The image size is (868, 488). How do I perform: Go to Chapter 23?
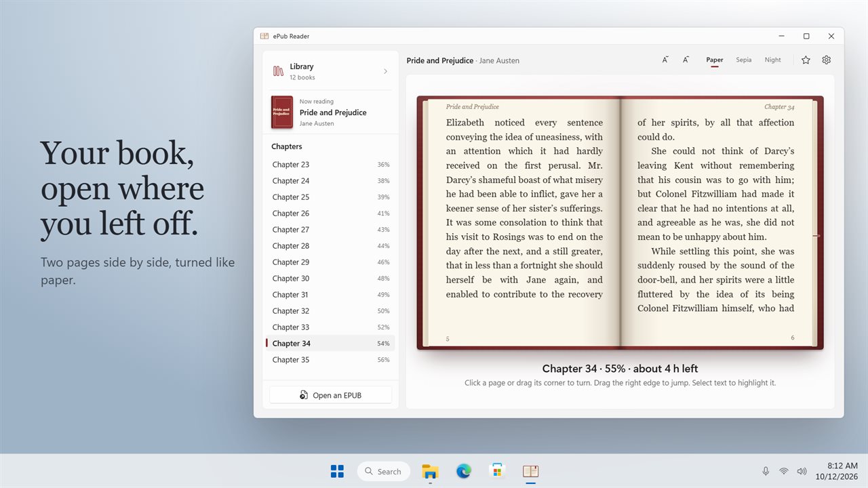tap(330, 165)
